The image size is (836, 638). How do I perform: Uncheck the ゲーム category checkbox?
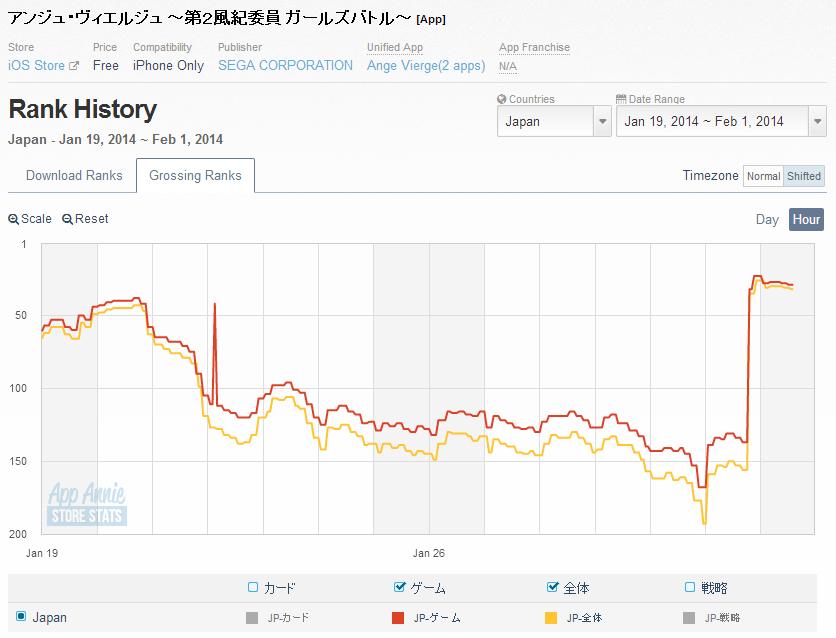pyautogui.click(x=400, y=587)
